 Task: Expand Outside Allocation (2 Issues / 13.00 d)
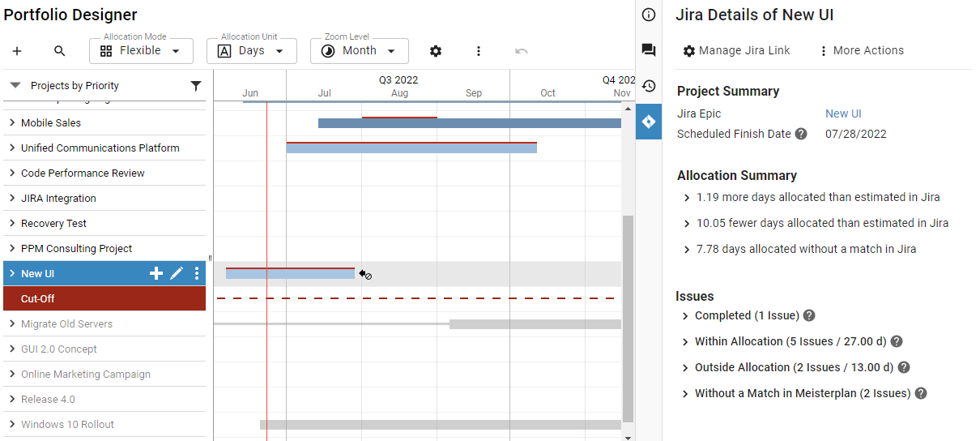pyautogui.click(x=685, y=368)
